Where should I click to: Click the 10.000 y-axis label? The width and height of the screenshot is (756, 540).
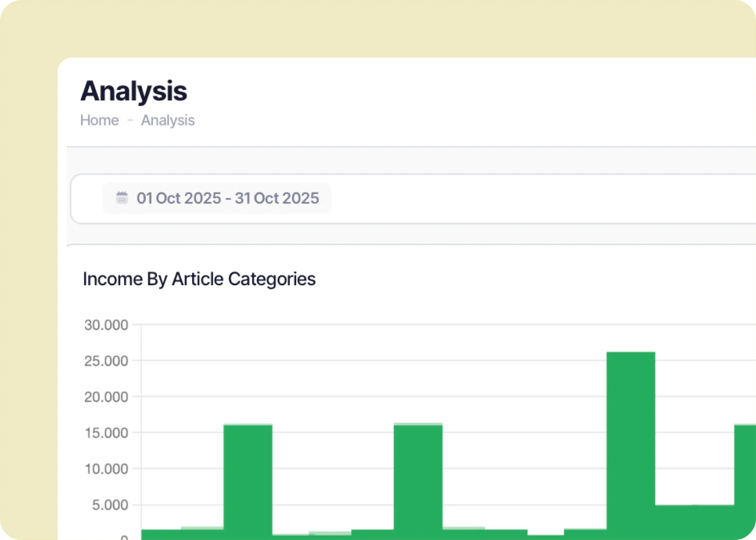pyautogui.click(x=106, y=469)
